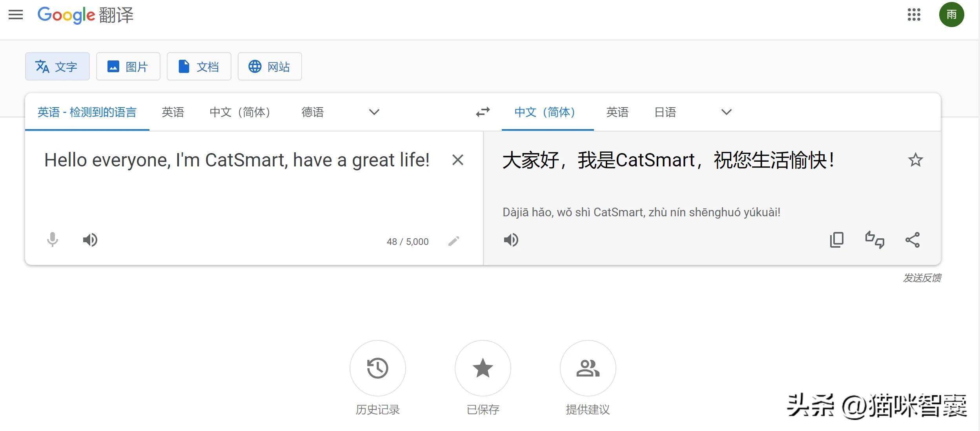This screenshot has height=431, width=980.
Task: Clear source text with X icon
Action: (458, 160)
